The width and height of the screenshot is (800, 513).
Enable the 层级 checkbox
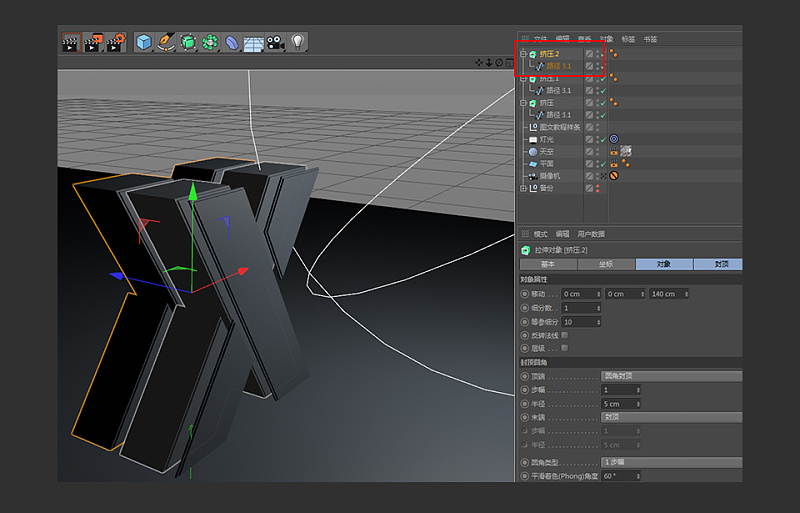pyautogui.click(x=565, y=348)
